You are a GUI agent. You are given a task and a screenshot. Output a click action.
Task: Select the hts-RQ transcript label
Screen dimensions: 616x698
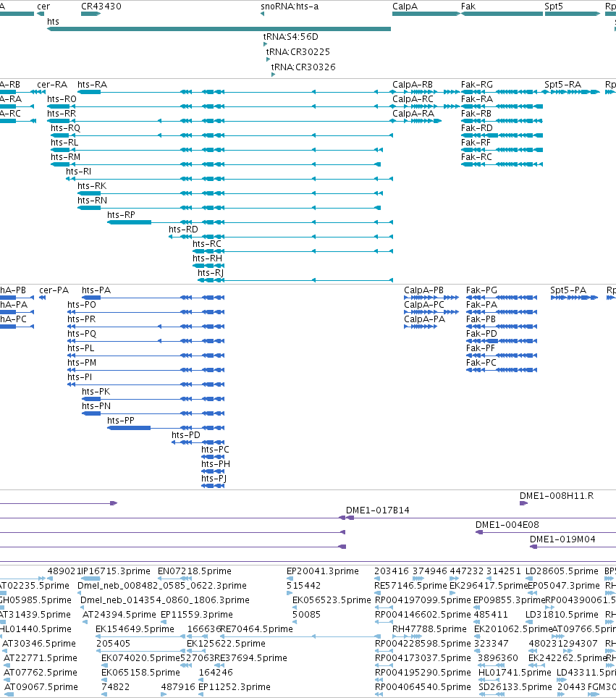[x=65, y=128]
